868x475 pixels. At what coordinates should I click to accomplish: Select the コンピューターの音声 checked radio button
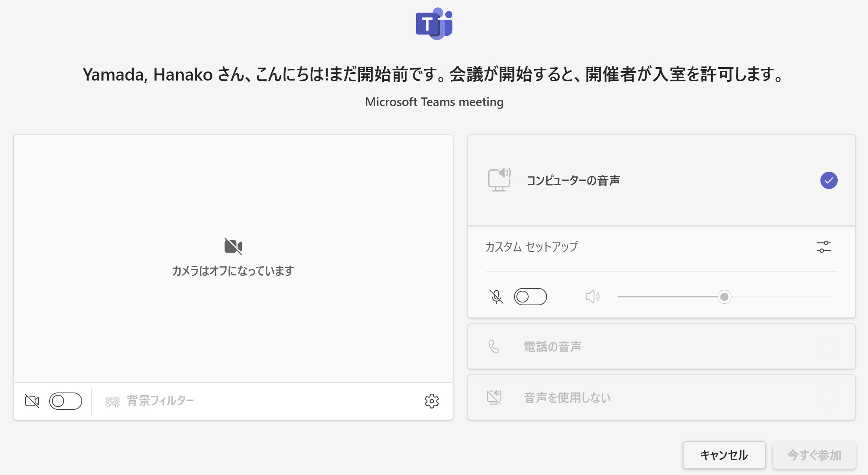click(829, 180)
